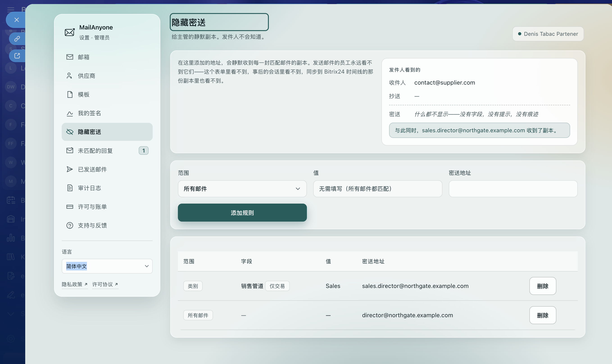The width and height of the screenshot is (612, 364).
Task: Click the 所有邮件 tag in the rules table
Action: (x=198, y=315)
